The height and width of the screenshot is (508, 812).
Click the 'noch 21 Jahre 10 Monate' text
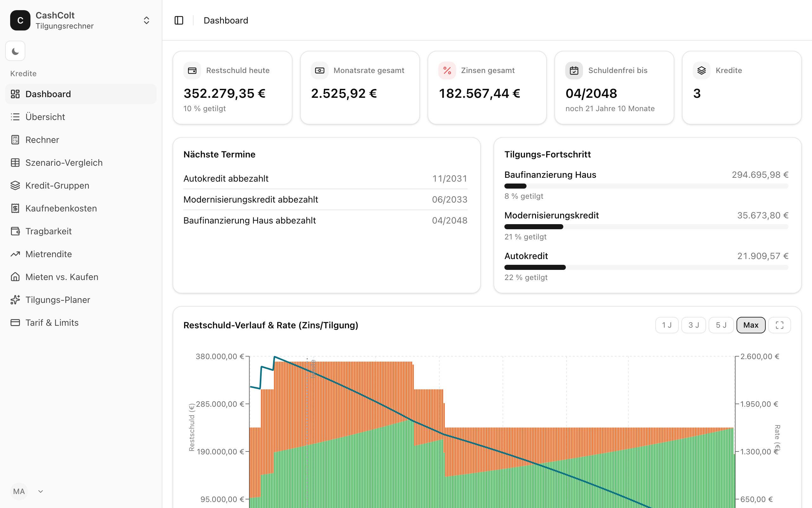pyautogui.click(x=610, y=109)
